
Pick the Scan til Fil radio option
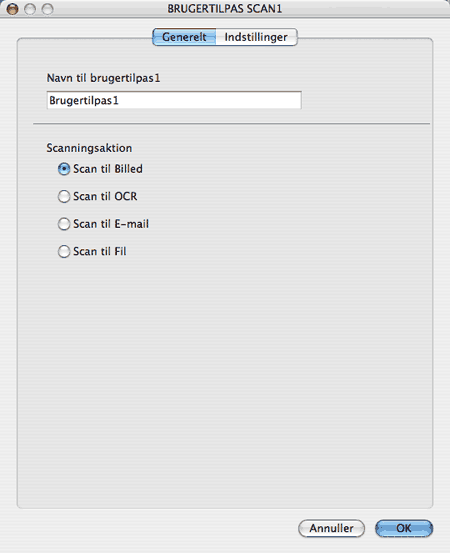64,251
